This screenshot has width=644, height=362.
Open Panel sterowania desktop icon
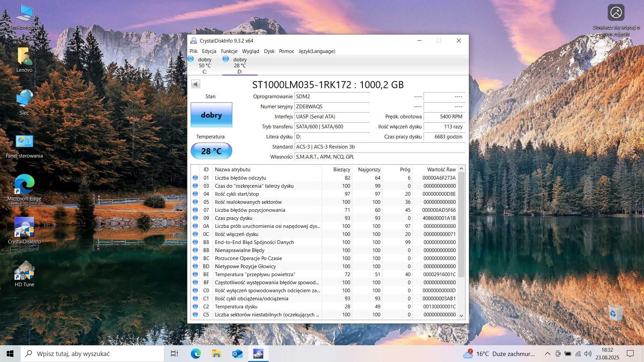[24, 146]
